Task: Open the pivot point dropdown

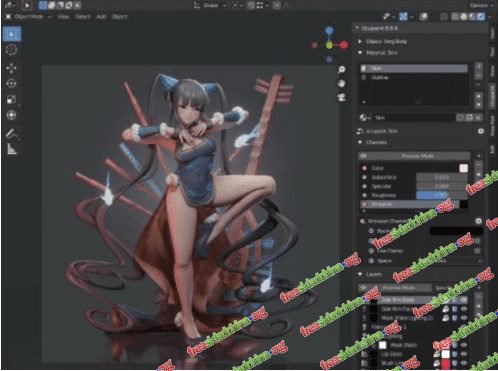Action: click(x=236, y=5)
